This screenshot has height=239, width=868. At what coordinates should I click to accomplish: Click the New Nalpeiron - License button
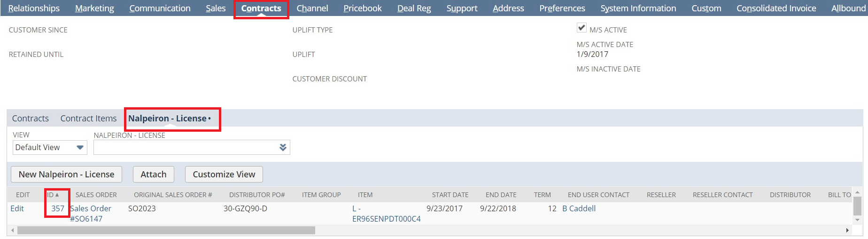(x=66, y=175)
